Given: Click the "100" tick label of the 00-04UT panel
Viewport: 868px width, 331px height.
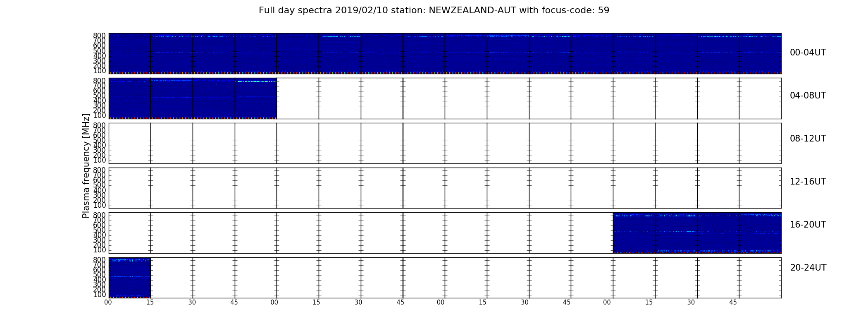Looking at the screenshot, I should coord(99,71).
